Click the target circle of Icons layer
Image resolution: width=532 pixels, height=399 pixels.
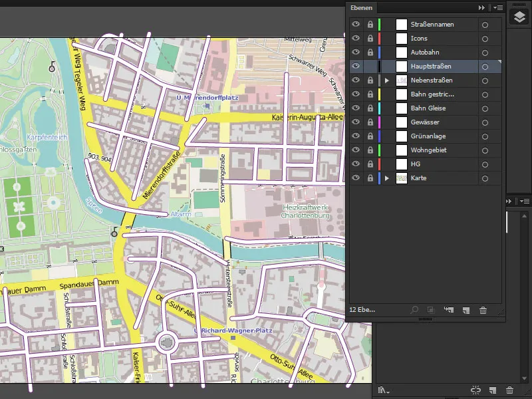click(x=485, y=39)
